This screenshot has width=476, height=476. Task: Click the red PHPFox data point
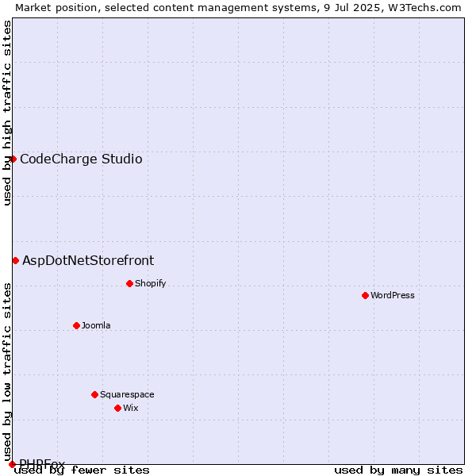pyautogui.click(x=12, y=464)
